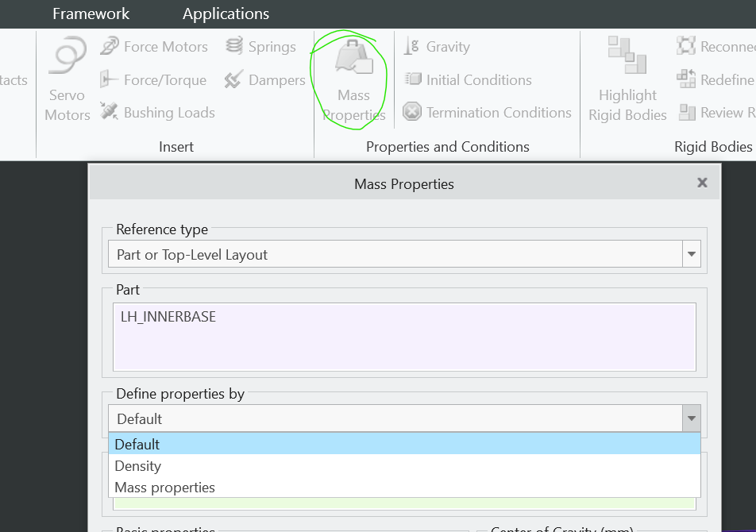Expand the Reference type dropdown

[692, 255]
